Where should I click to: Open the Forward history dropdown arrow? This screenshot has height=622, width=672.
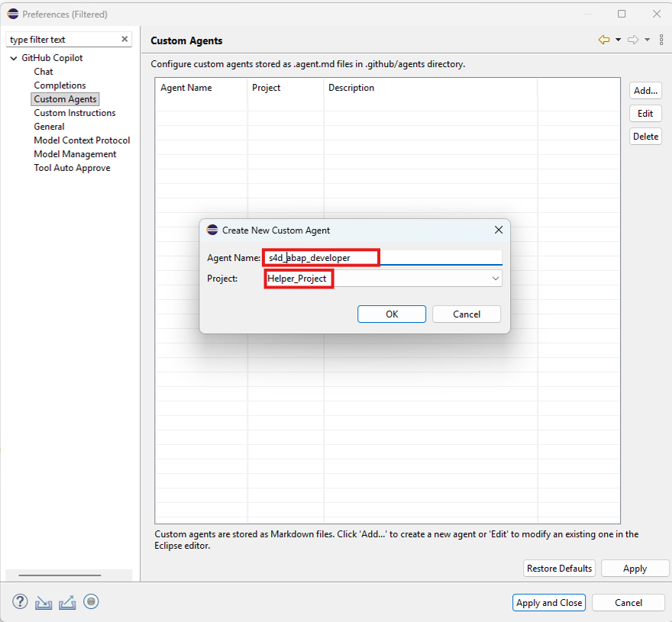tap(647, 40)
